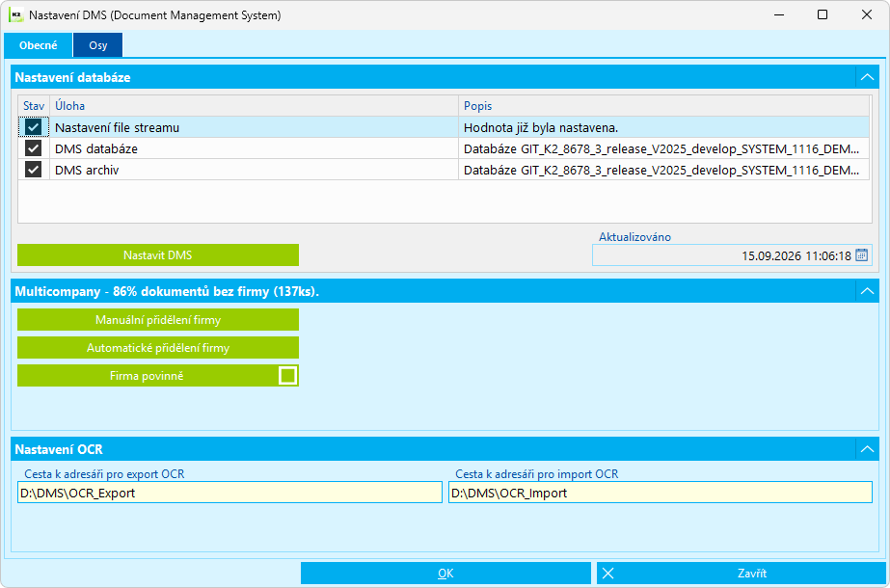
Task: Click the OCR export path field
Action: click(229, 493)
